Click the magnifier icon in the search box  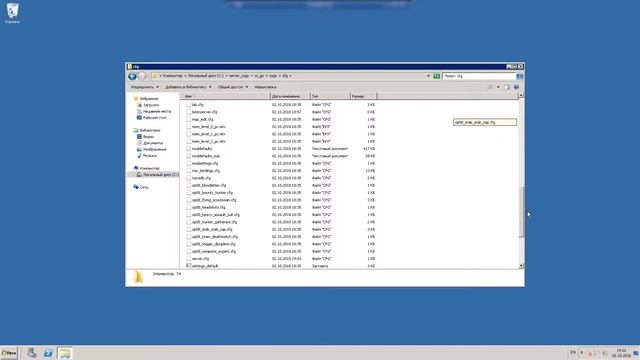coord(520,76)
